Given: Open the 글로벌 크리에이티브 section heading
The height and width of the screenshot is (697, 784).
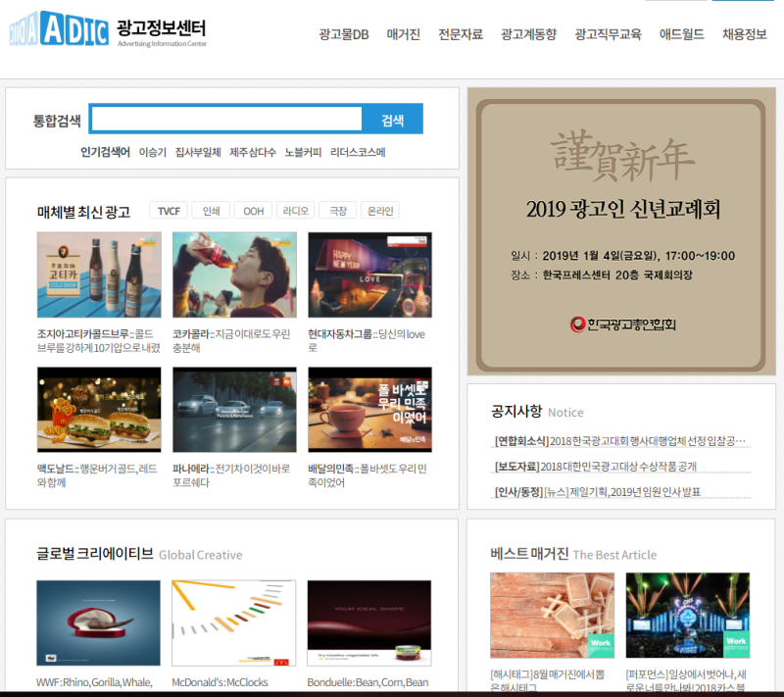Looking at the screenshot, I should click(x=139, y=554).
